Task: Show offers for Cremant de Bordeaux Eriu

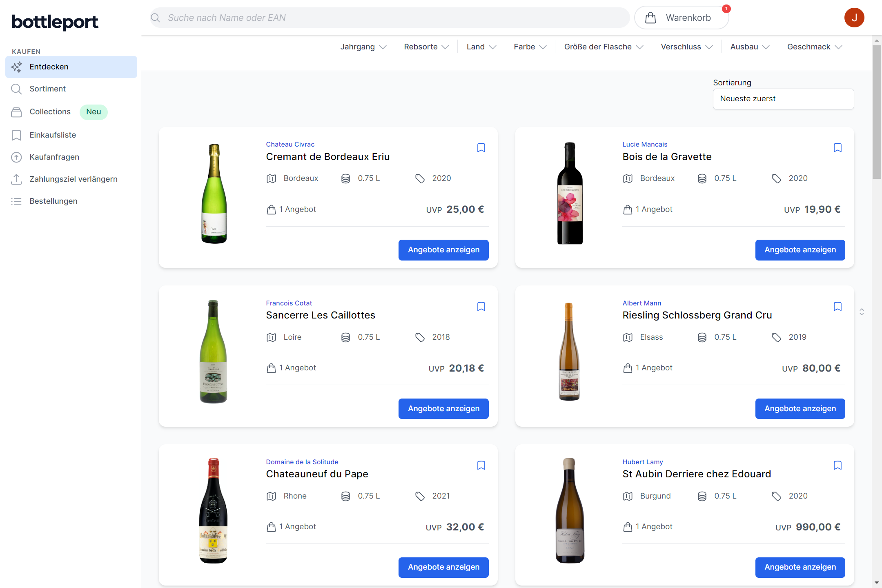Action: [x=443, y=250]
